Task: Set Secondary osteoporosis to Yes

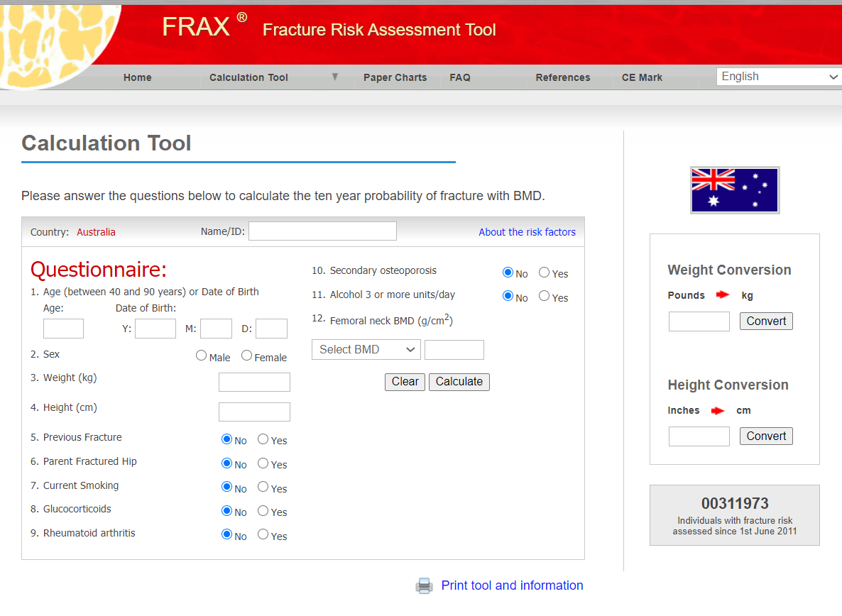Action: (x=544, y=272)
